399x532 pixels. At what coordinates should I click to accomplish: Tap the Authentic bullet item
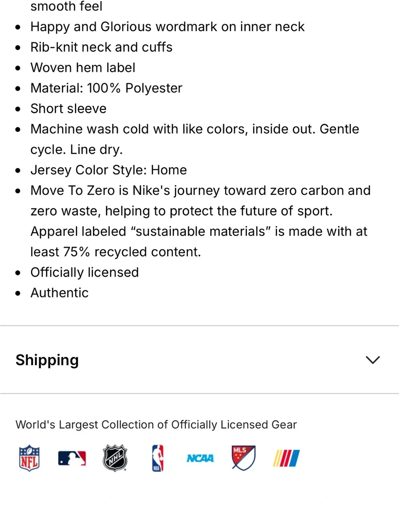59,293
